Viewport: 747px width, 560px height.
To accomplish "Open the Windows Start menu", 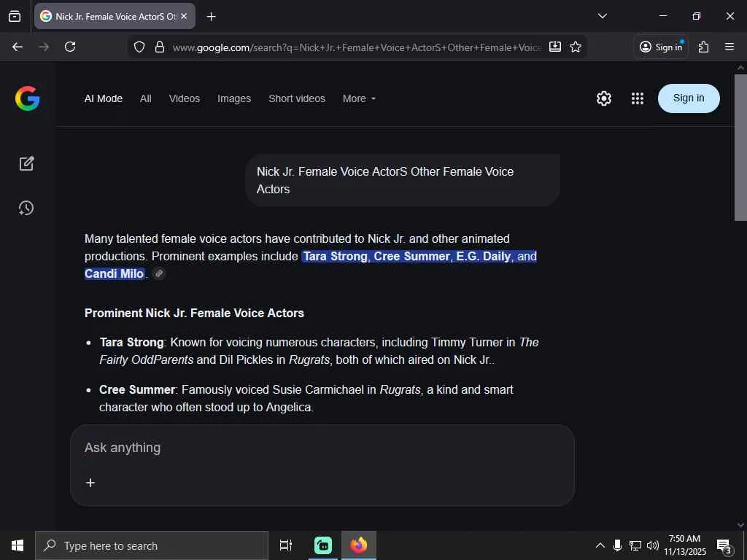I will click(18, 545).
